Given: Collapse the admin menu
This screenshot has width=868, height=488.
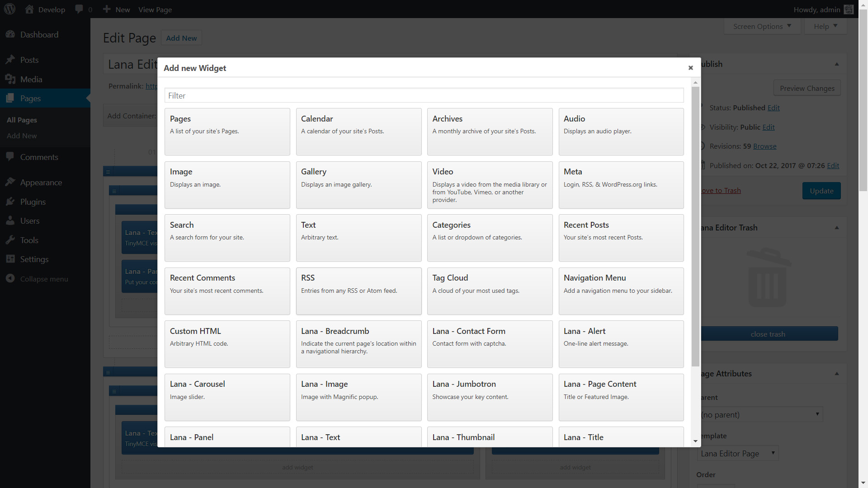Looking at the screenshot, I should tap(43, 279).
